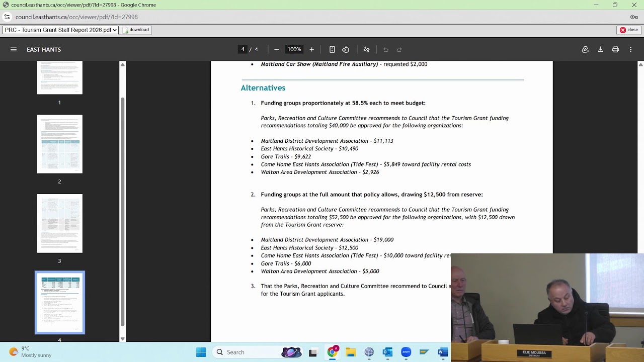Zoom in on the PDF
The image size is (644, 362).
coord(311,49)
